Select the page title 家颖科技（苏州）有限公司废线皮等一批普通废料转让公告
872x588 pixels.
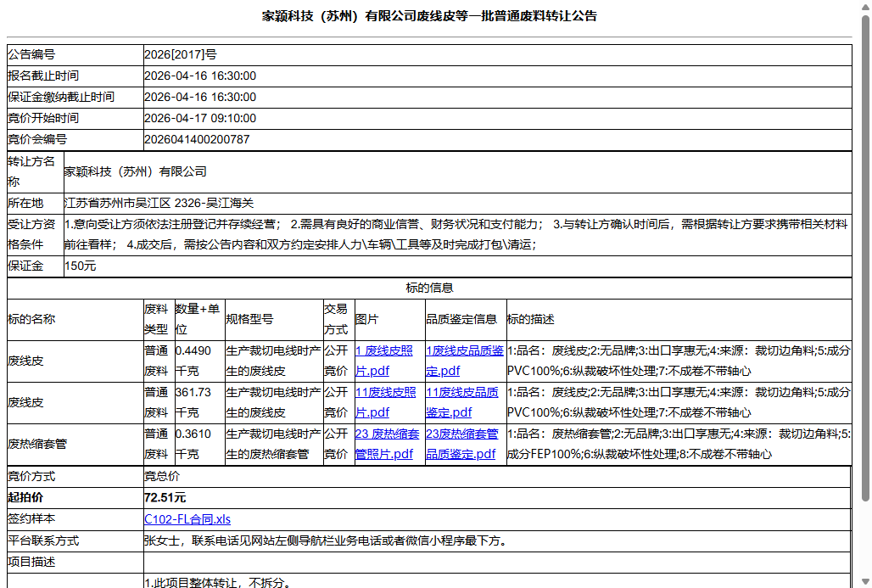click(429, 16)
